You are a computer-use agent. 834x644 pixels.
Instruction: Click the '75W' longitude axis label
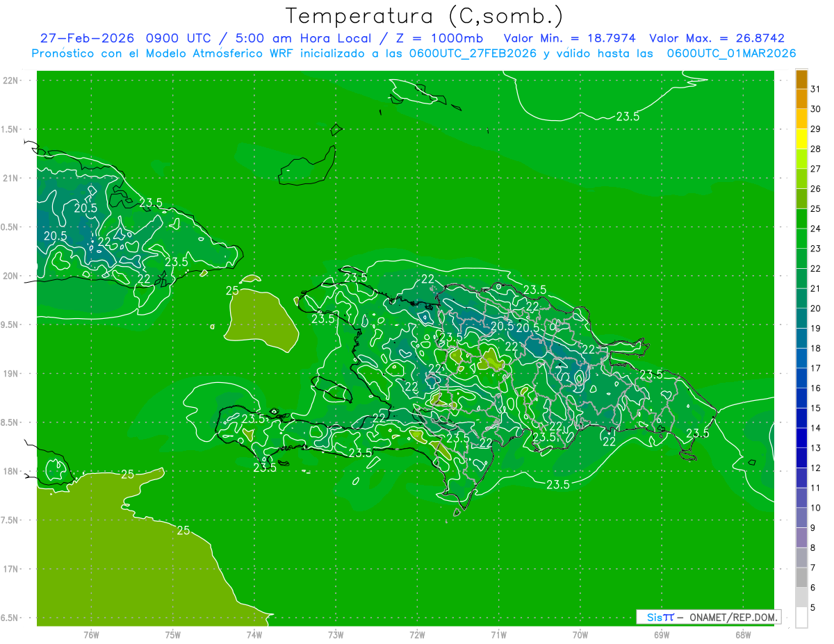pyautogui.click(x=173, y=635)
